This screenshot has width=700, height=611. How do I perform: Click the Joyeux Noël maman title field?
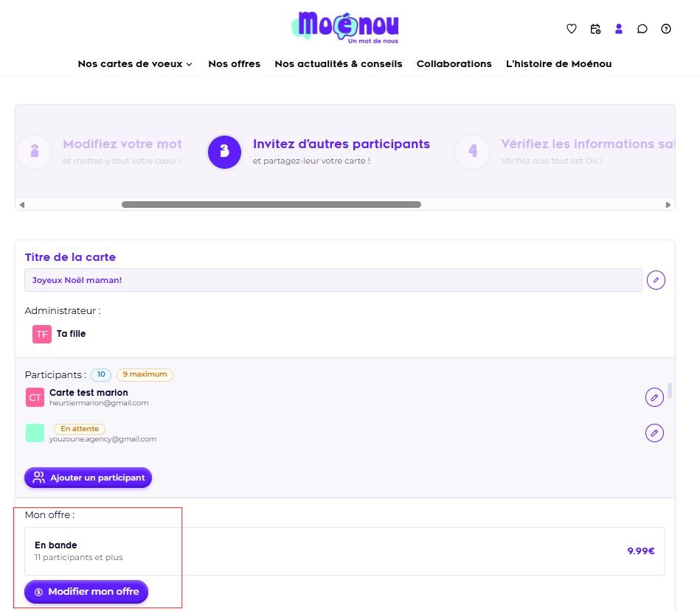tap(333, 280)
